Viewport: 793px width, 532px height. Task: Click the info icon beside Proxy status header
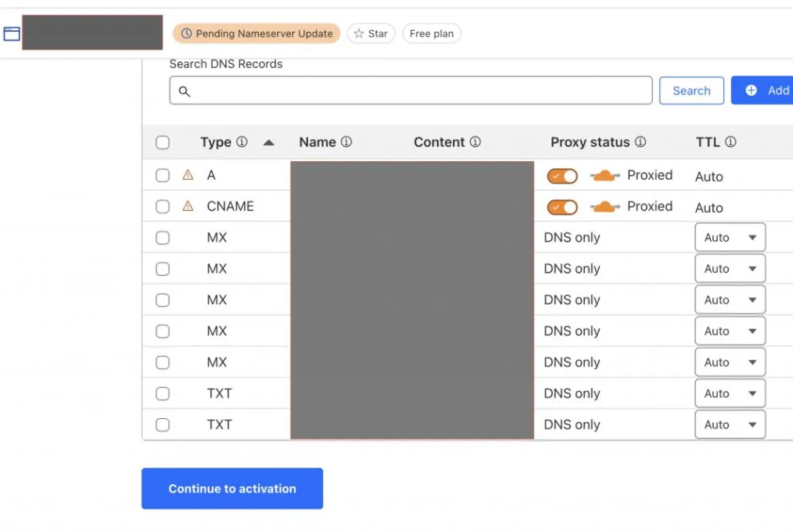tap(640, 142)
